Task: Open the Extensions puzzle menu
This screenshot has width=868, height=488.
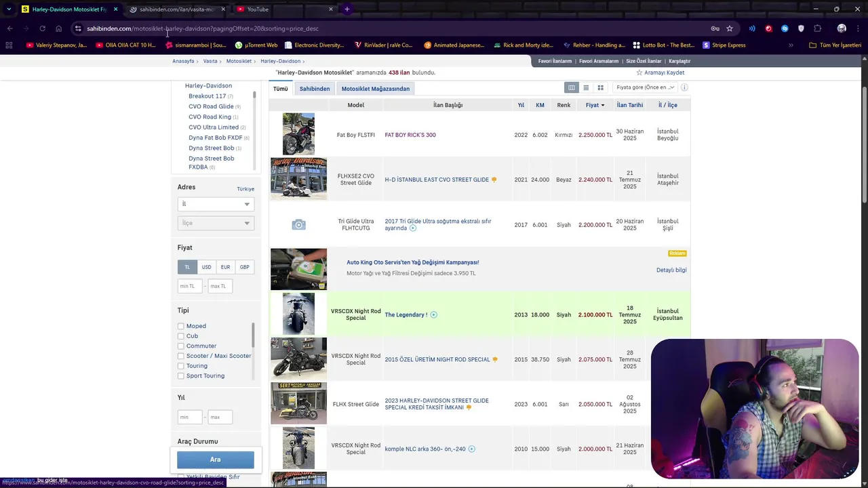Action: (817, 28)
